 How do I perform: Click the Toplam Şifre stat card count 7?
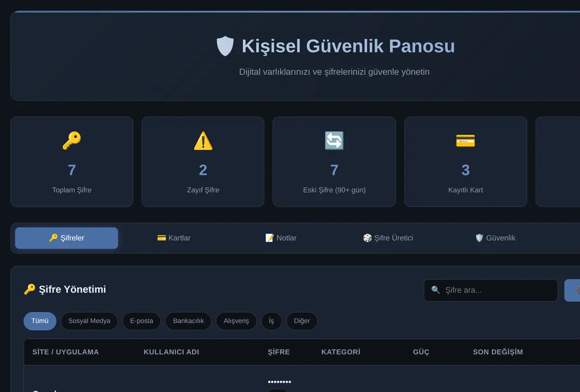click(72, 170)
